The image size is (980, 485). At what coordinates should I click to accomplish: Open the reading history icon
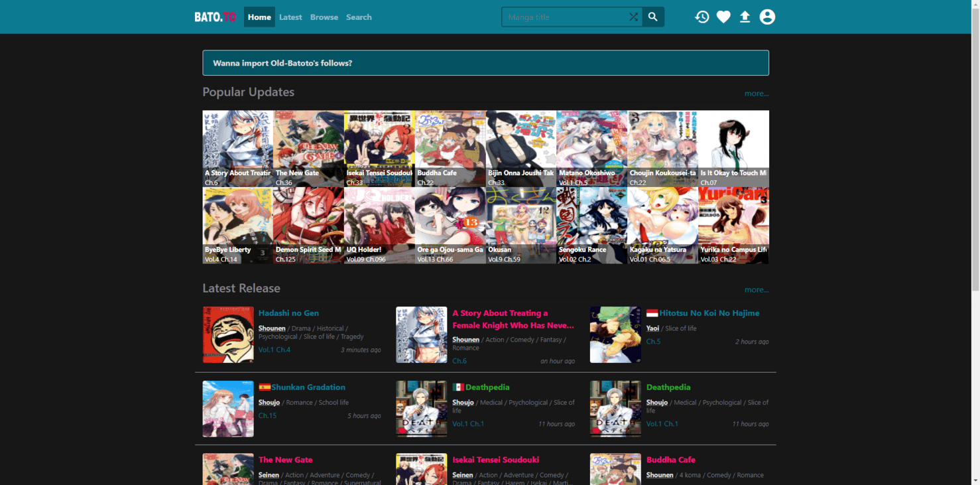[702, 17]
